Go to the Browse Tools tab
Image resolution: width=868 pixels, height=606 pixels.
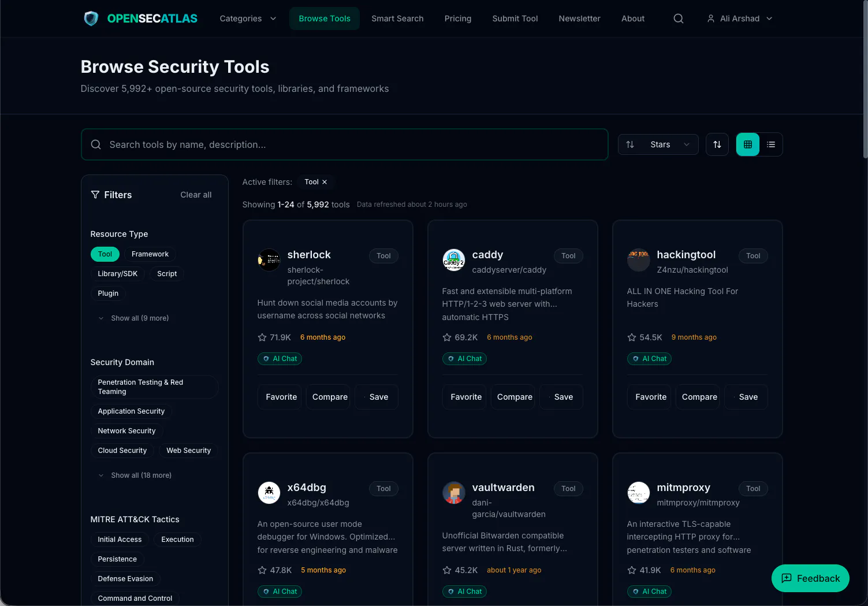point(325,18)
